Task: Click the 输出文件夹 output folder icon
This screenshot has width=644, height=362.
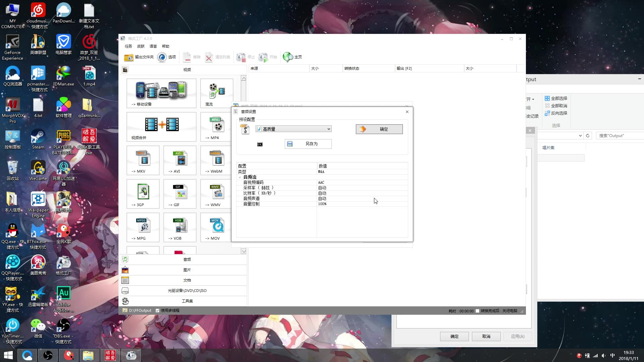Action: (x=129, y=57)
